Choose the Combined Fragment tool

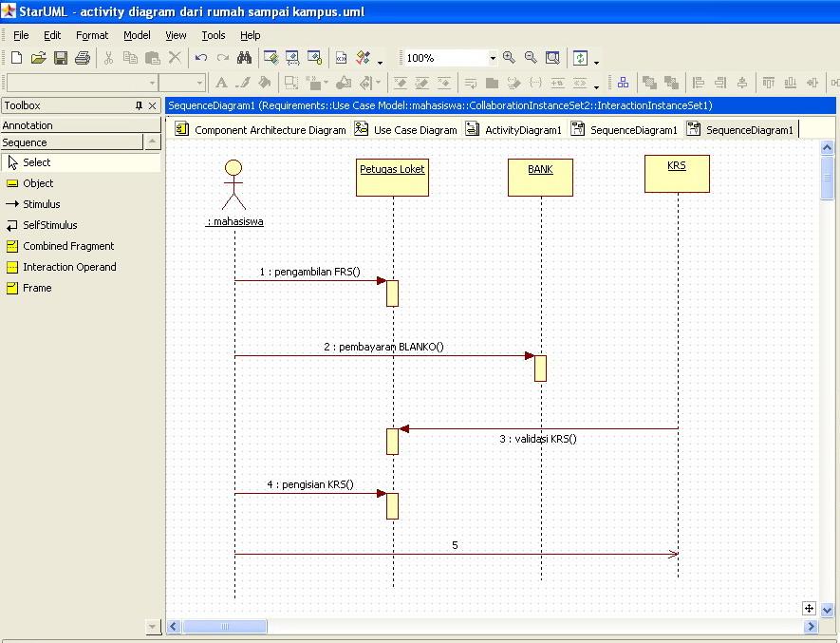(x=81, y=246)
